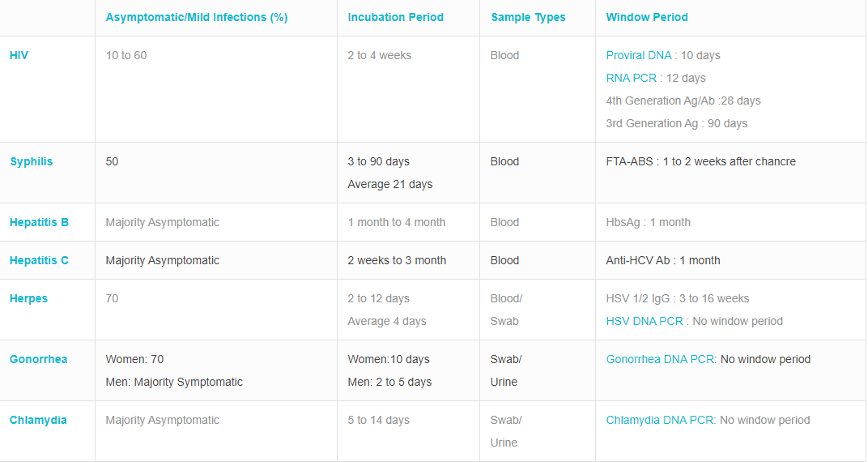Click the Sample Types column header

(x=528, y=17)
